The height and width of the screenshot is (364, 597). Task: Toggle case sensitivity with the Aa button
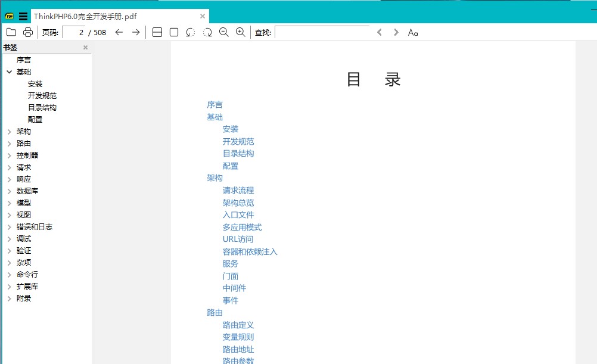click(413, 32)
